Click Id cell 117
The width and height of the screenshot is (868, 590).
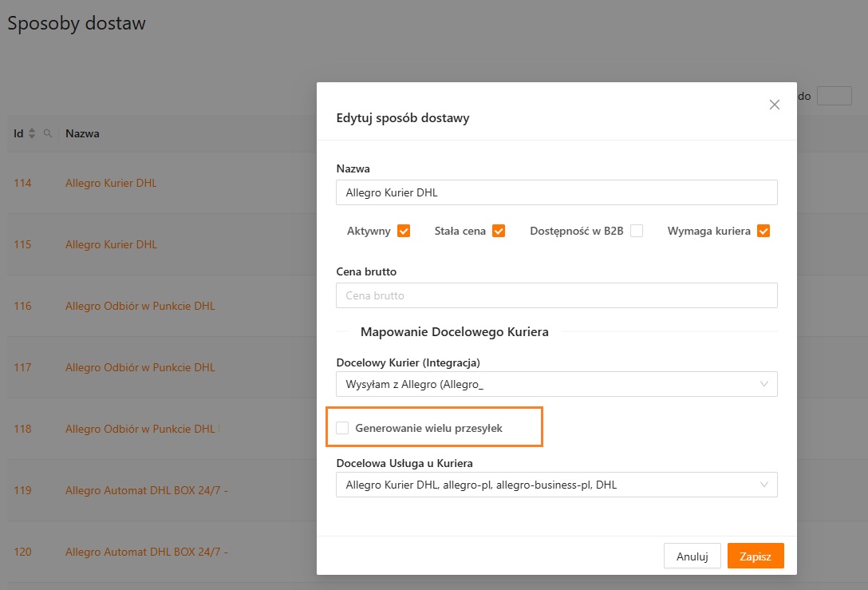[x=22, y=367]
